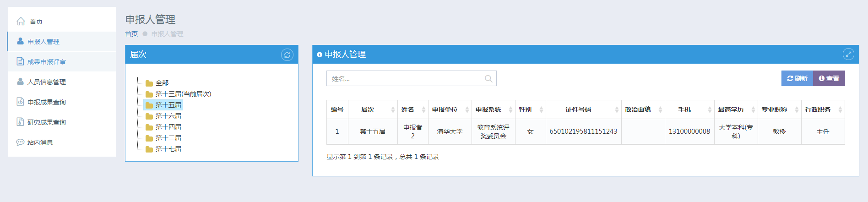Click the 申报者2 name cell
The image size is (868, 202).
[412, 131]
